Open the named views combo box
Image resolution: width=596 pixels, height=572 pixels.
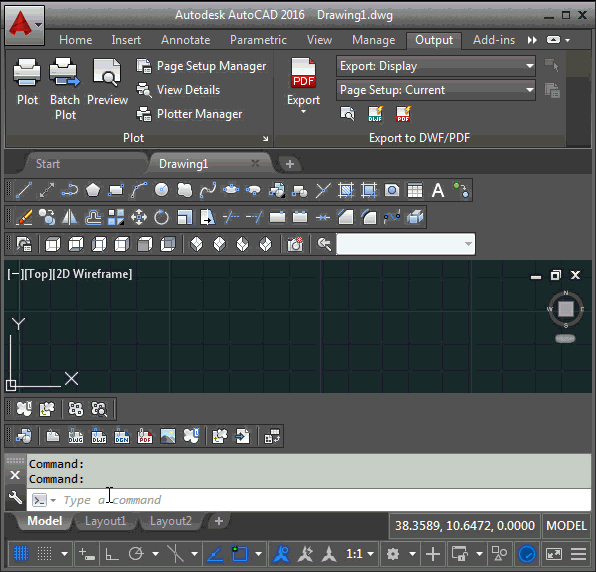click(406, 244)
